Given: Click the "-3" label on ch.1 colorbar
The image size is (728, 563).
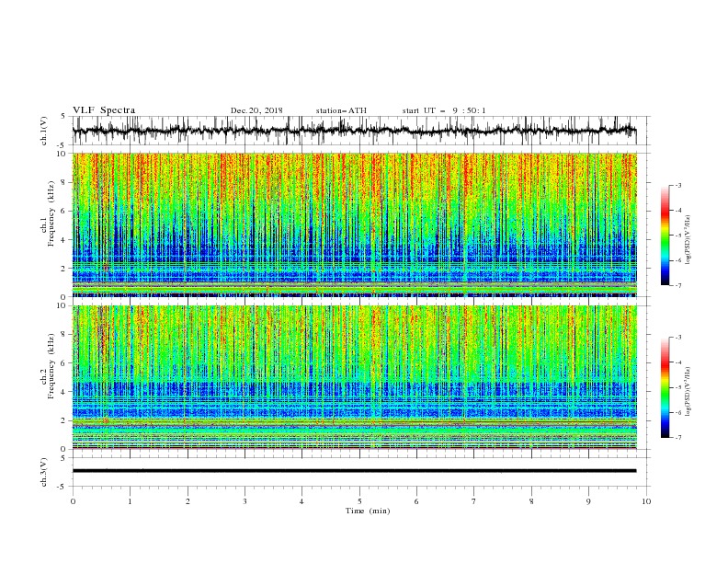Looking at the screenshot, I should (x=677, y=185).
